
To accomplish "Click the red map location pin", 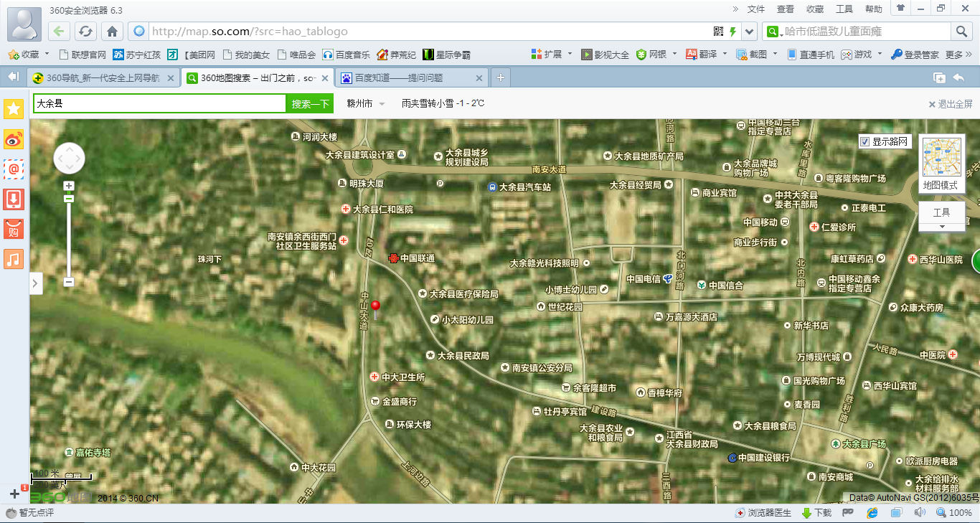I will (375, 308).
